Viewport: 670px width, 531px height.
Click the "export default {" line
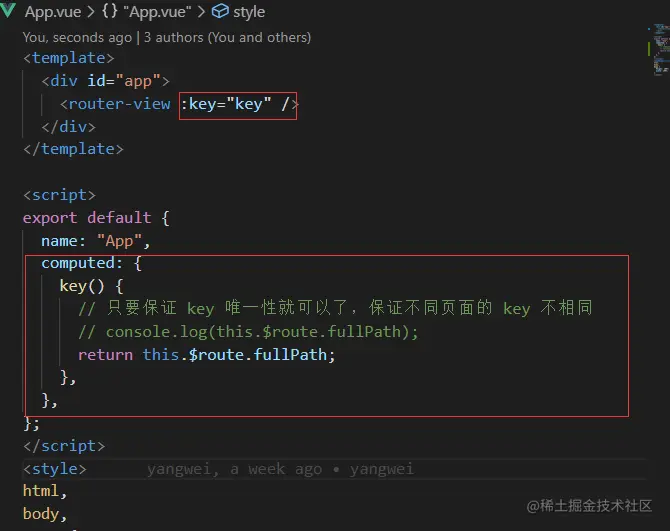click(x=97, y=218)
